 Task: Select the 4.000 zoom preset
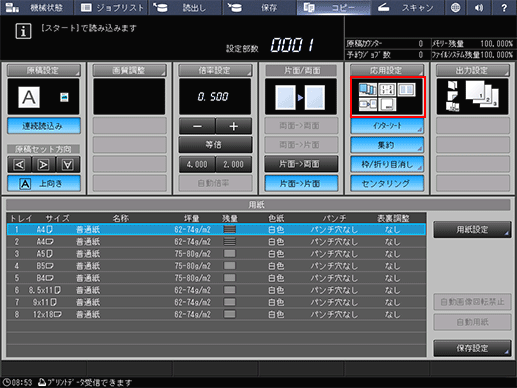[197, 164]
